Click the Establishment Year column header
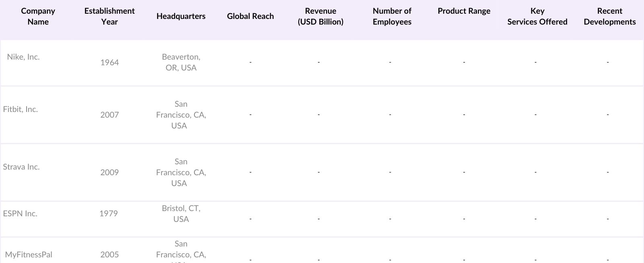The width and height of the screenshot is (644, 263). [x=109, y=17]
